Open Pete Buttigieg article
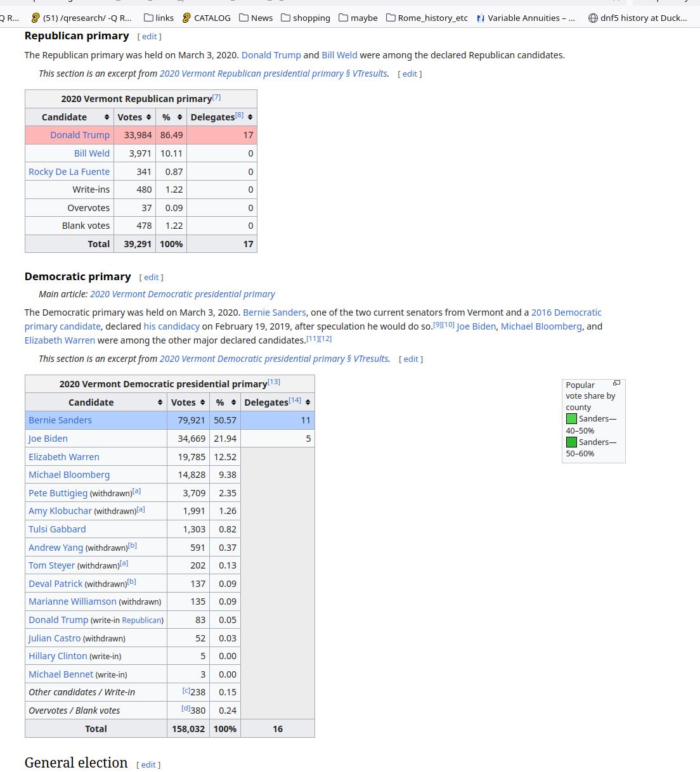This screenshot has width=700, height=772. point(58,493)
